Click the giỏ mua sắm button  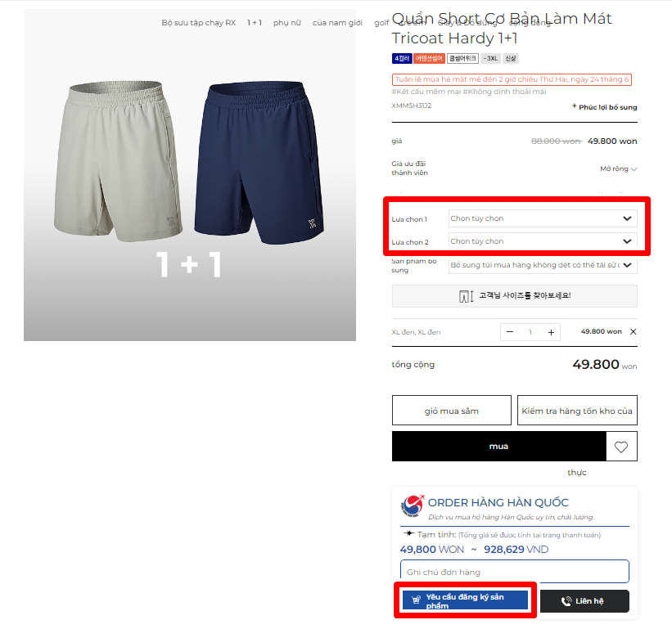(x=451, y=411)
